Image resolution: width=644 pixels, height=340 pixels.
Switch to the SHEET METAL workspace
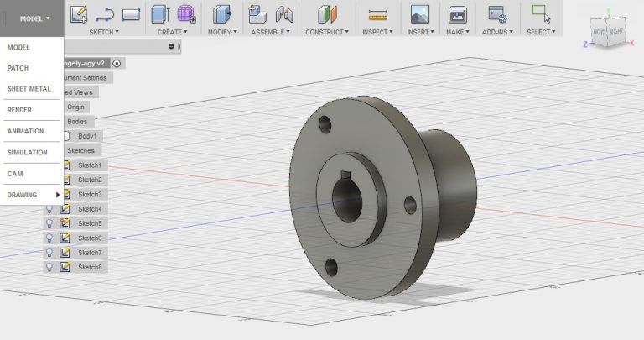[29, 89]
